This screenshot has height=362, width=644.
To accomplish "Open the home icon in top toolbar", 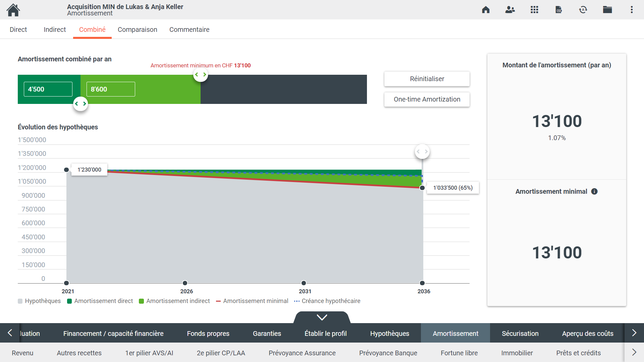I will click(486, 10).
